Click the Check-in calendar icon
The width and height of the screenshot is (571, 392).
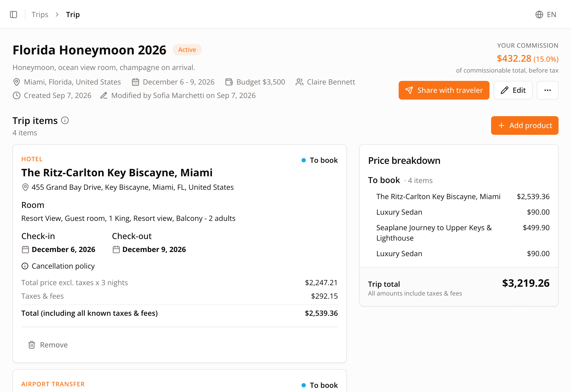click(25, 249)
